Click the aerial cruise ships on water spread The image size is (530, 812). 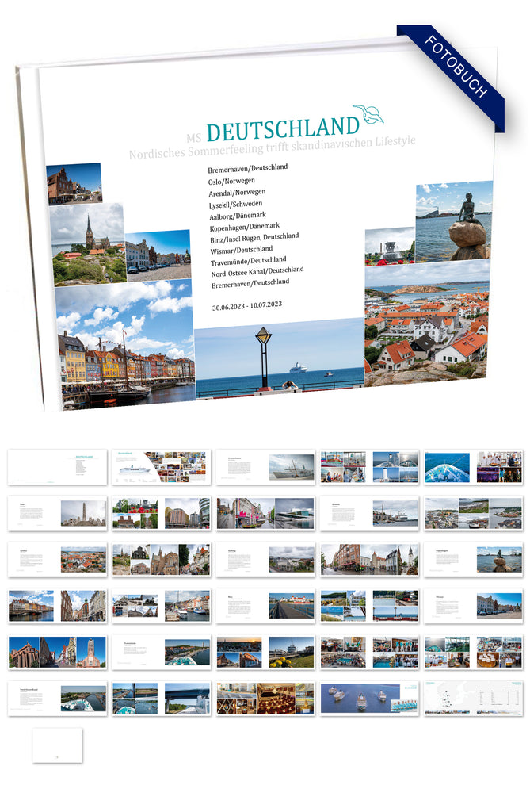click(x=369, y=698)
